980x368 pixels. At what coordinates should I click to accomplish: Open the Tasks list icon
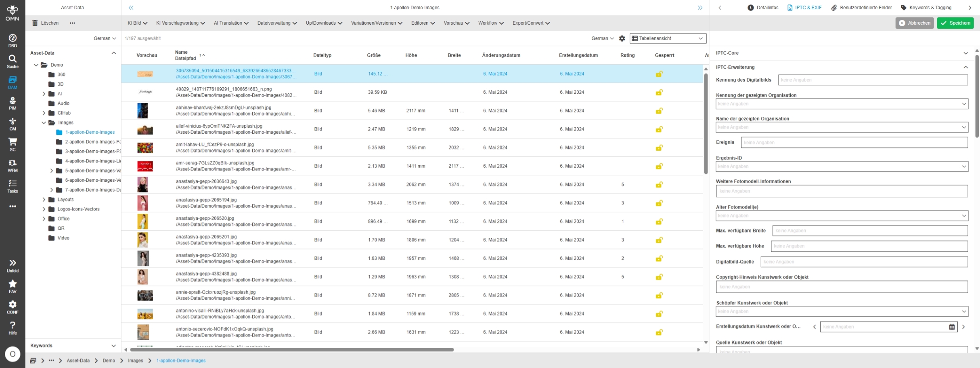coord(13,186)
